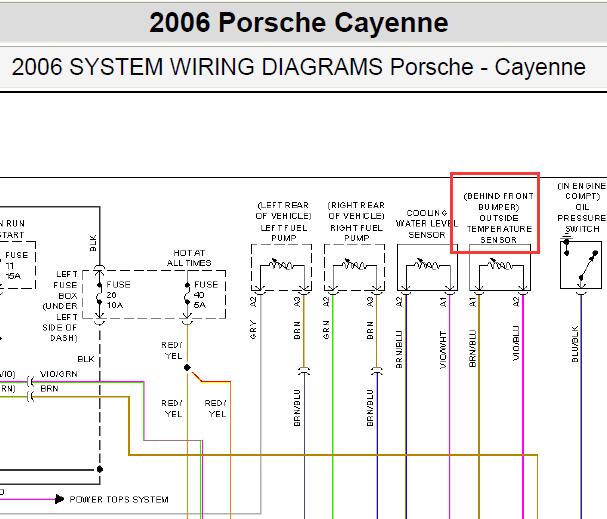Select the BEHIND FRONT BUMPER location text
Viewport: 607px width, 519px height.
[499, 201]
